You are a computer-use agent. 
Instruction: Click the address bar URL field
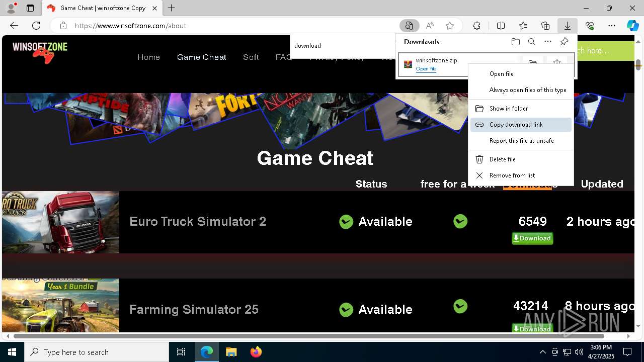(234, 26)
